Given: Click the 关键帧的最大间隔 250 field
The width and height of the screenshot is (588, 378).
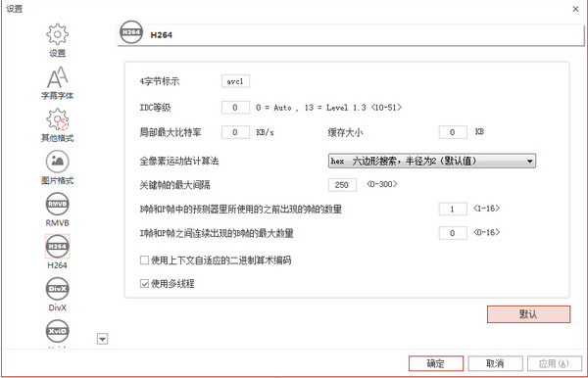Looking at the screenshot, I should coord(342,185).
